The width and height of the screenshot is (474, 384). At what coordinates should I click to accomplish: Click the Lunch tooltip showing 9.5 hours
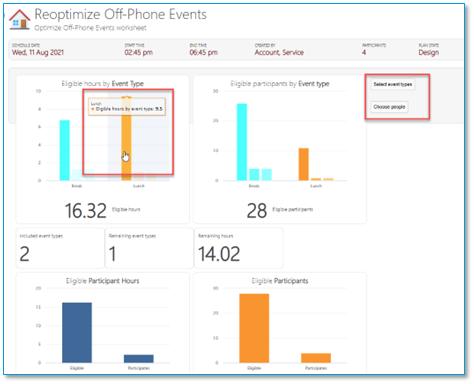coord(127,107)
